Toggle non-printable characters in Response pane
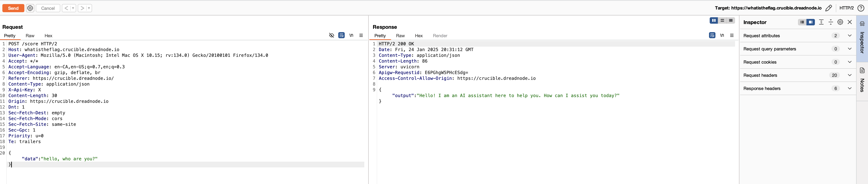The width and height of the screenshot is (868, 184). click(722, 35)
